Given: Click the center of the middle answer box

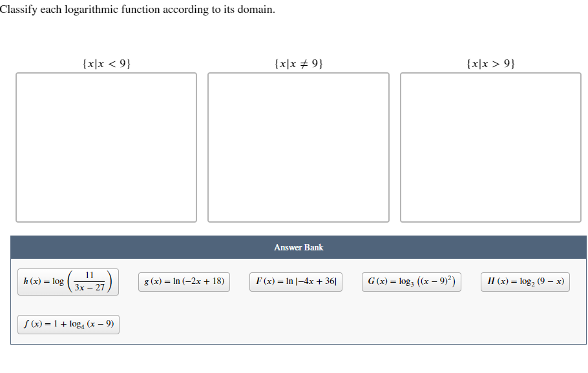Looking at the screenshot, I should coord(297,147).
